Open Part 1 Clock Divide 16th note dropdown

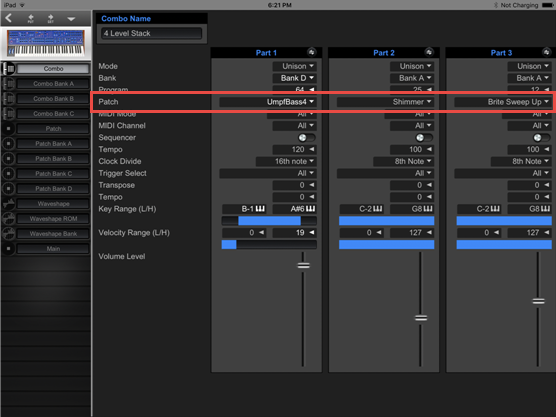[x=286, y=161]
